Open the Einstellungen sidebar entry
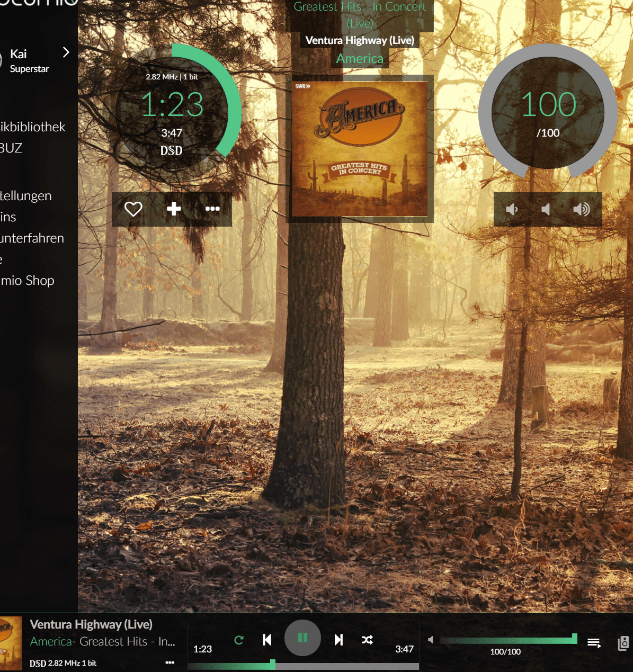This screenshot has width=633, height=672. [x=26, y=195]
